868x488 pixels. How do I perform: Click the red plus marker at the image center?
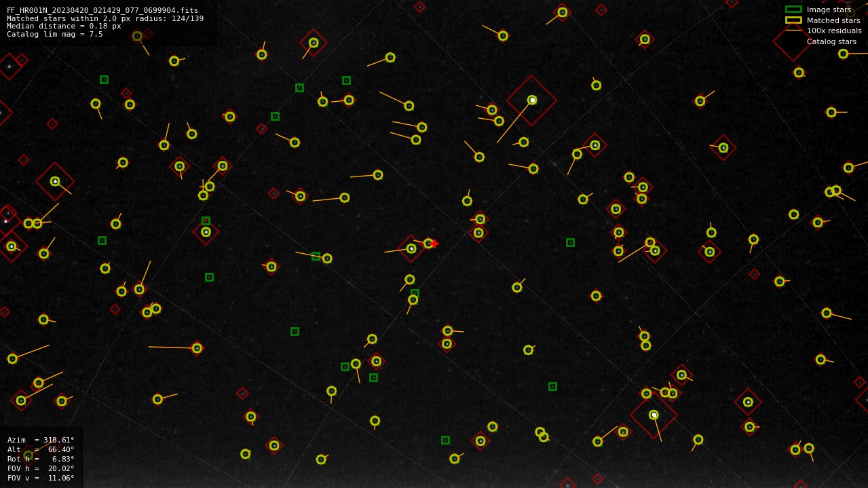(x=434, y=244)
